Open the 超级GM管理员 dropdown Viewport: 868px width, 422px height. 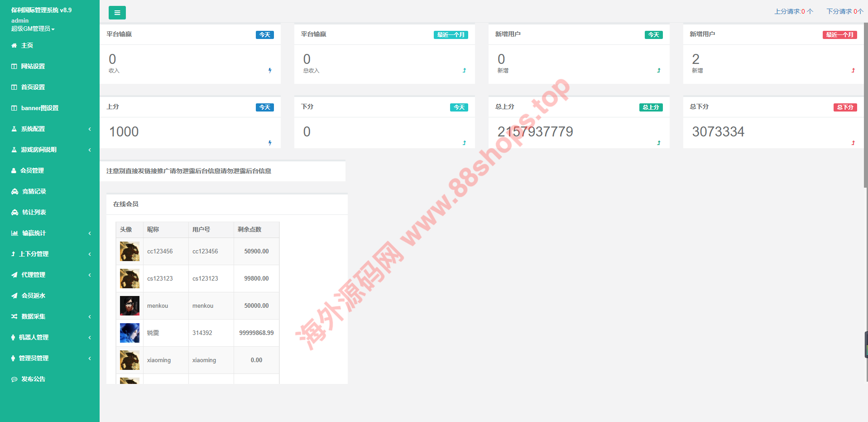point(33,29)
